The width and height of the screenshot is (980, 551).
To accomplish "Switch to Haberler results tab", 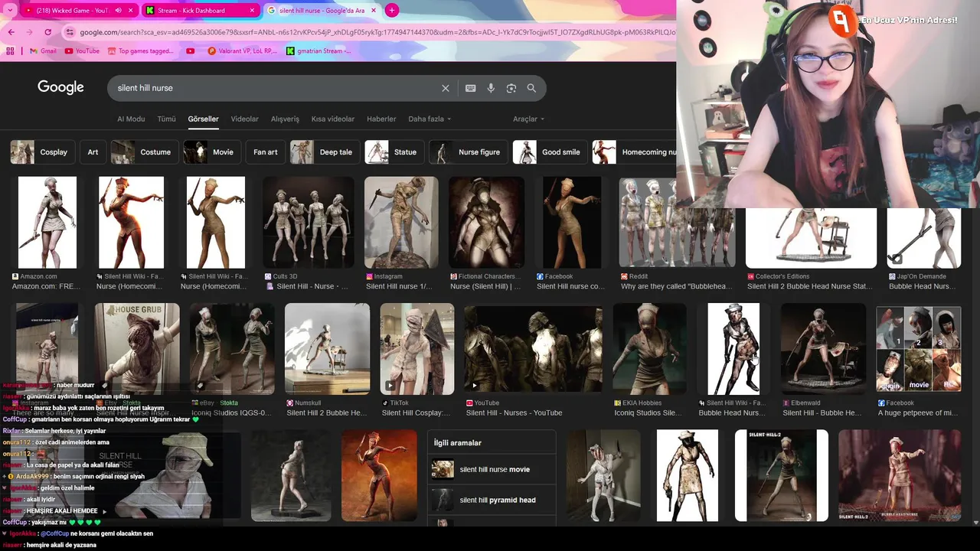I will (x=381, y=119).
